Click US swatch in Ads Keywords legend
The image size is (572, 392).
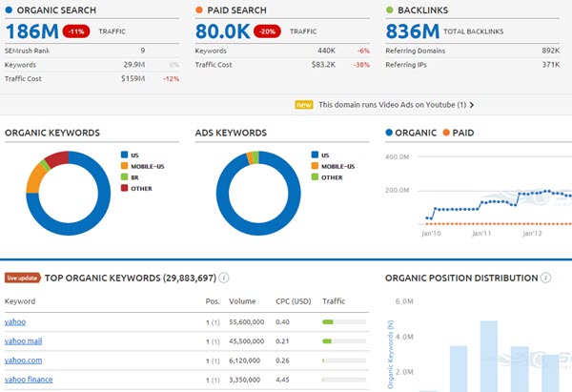point(315,155)
